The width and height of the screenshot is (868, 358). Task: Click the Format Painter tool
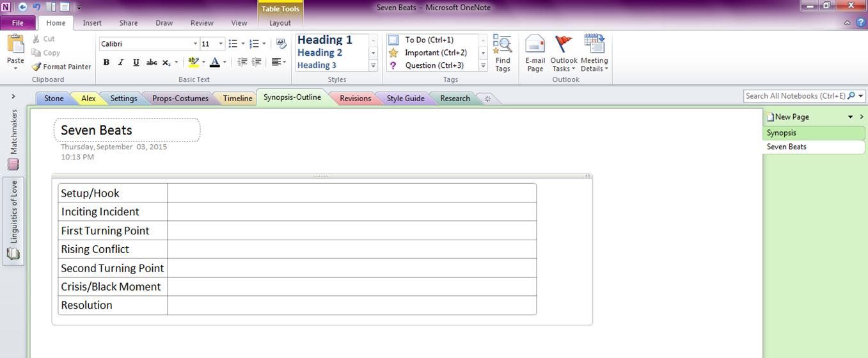pyautogui.click(x=61, y=67)
